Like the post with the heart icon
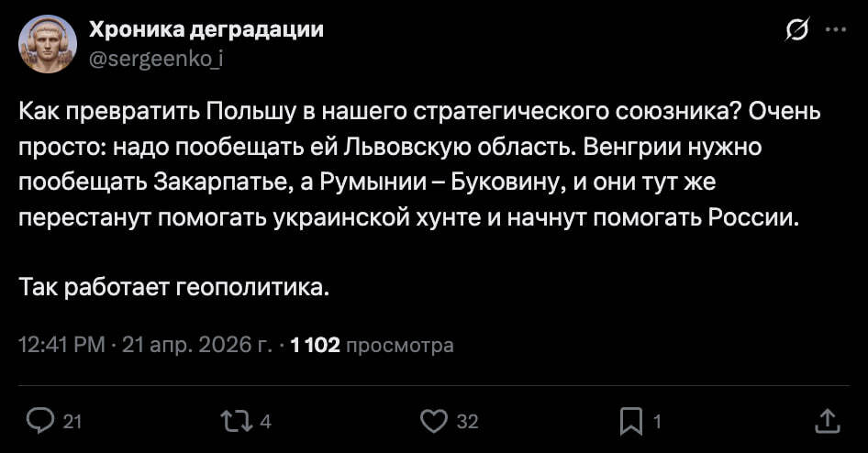 (432, 421)
